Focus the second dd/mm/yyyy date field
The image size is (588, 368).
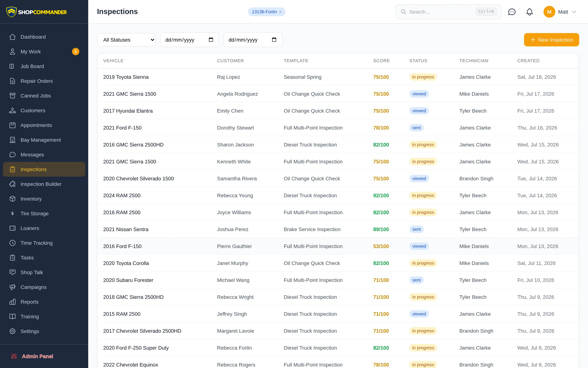point(253,40)
